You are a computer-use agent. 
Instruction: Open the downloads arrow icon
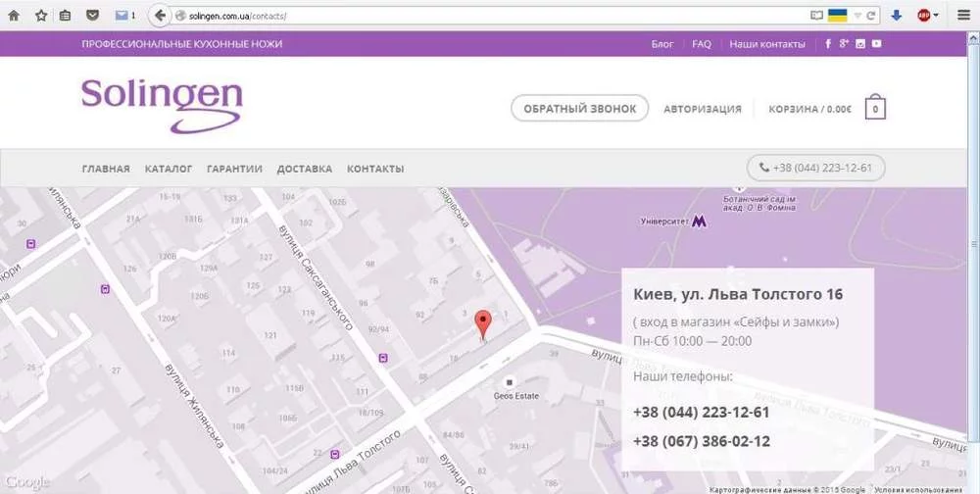pos(897,16)
